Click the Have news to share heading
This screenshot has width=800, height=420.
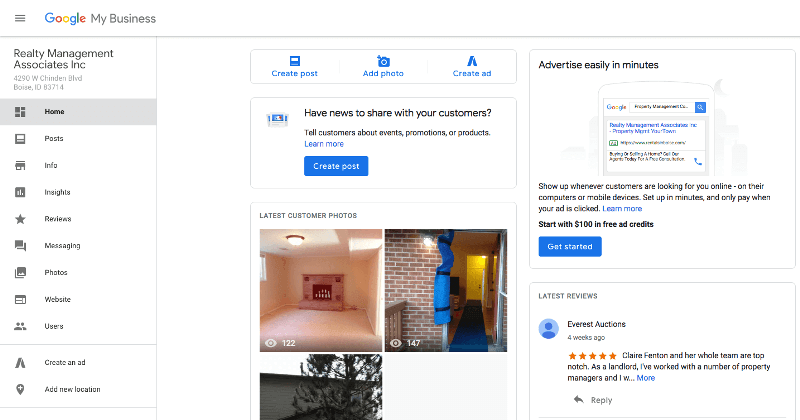(x=397, y=113)
